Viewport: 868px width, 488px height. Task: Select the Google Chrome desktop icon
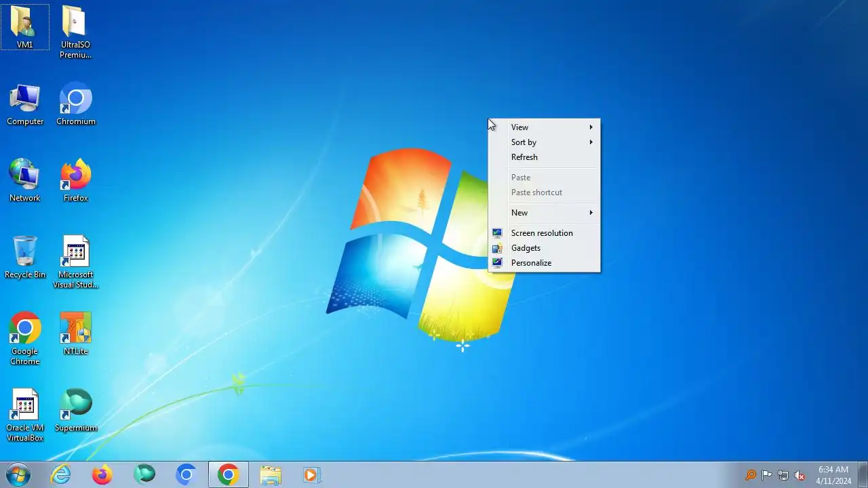tap(25, 339)
